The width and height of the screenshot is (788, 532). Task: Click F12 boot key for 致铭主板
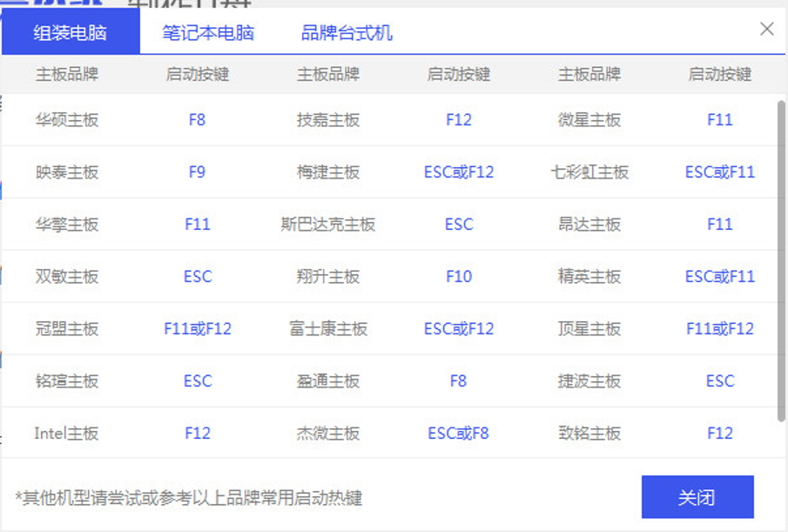tap(720, 433)
